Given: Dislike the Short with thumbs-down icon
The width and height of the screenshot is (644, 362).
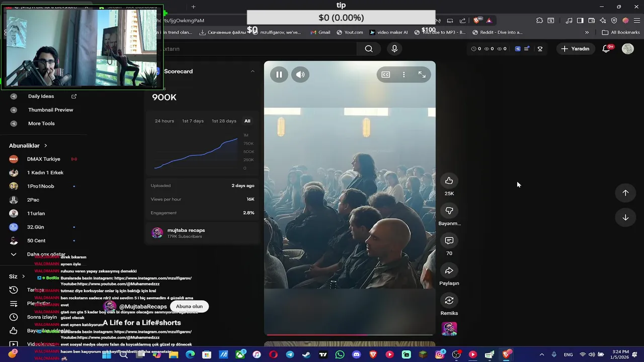Looking at the screenshot, I should (x=449, y=211).
